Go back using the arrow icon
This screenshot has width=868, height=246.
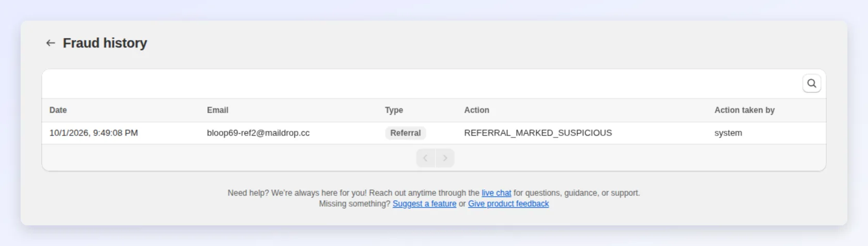(50, 43)
